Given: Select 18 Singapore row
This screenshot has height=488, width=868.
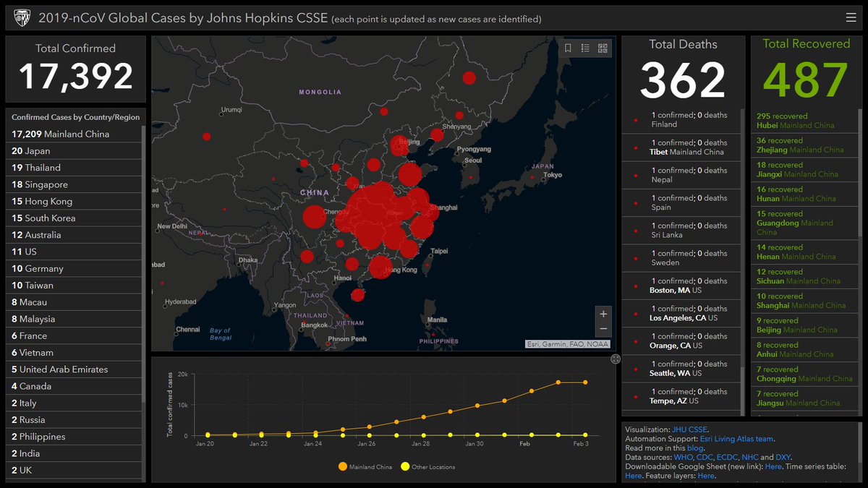Looking at the screenshot, I should 75,184.
